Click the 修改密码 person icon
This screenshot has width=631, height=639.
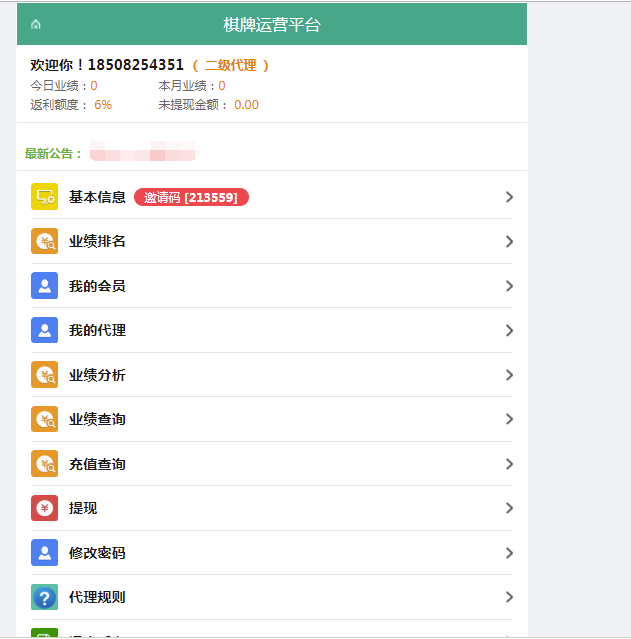pos(44,553)
